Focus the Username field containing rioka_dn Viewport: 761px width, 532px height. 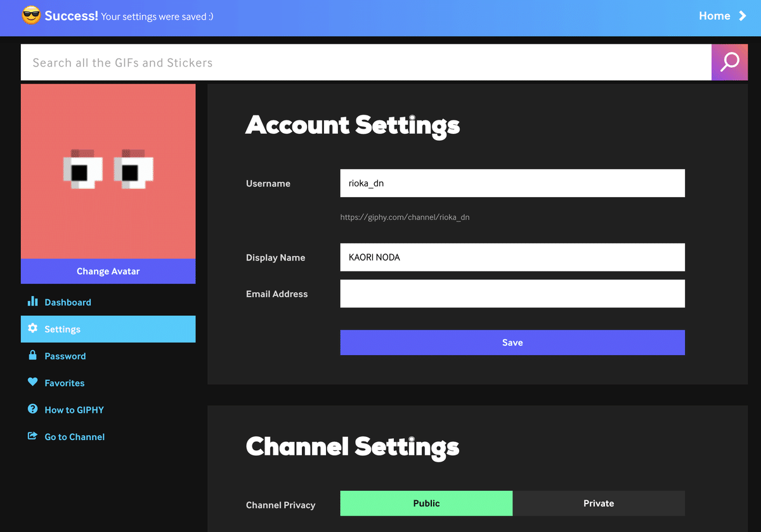coord(512,183)
